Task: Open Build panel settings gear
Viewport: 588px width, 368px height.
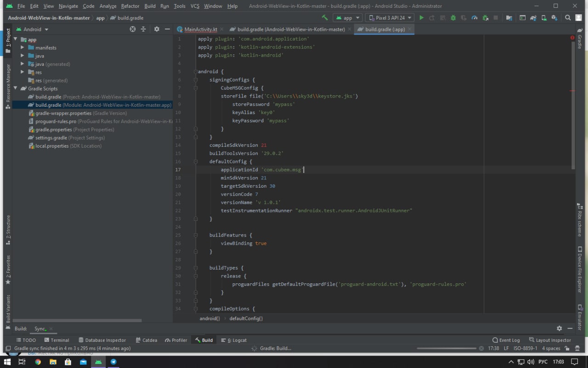Action: click(x=559, y=328)
